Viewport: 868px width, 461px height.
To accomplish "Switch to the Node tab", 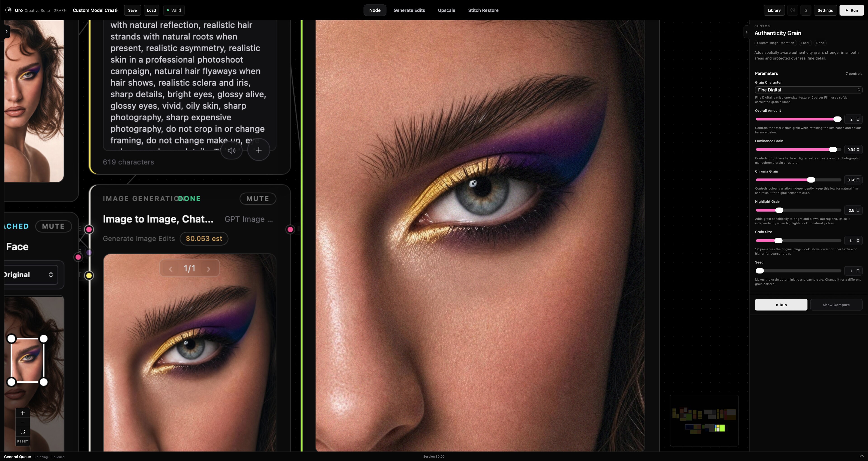I will pyautogui.click(x=375, y=10).
